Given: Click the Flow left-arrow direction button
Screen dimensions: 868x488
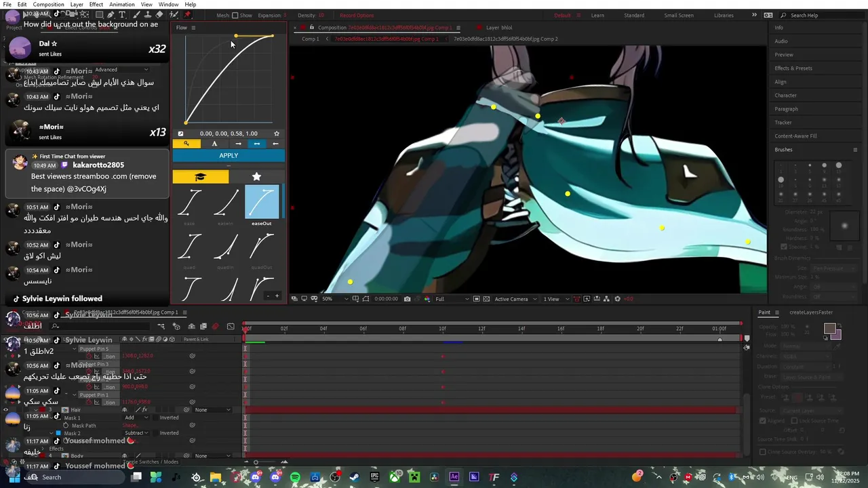Looking at the screenshot, I should 275,144.
